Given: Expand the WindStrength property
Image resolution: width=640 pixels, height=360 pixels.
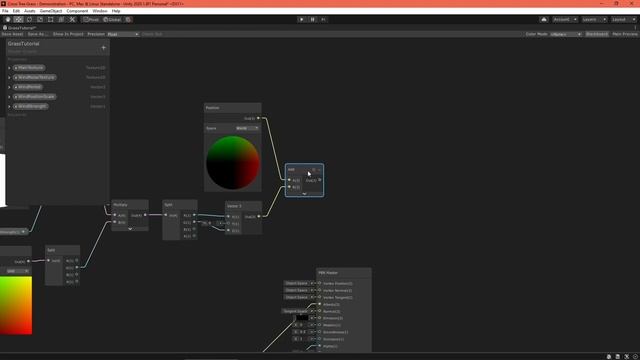Looking at the screenshot, I should (x=9, y=107).
